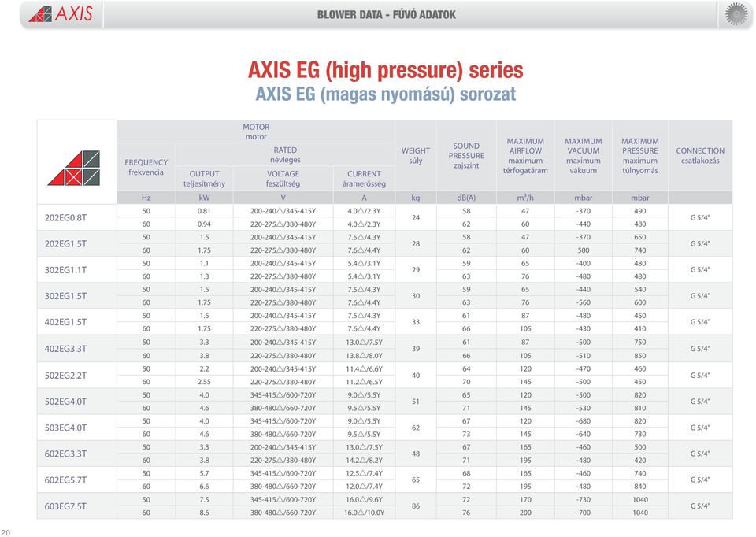Screen dimensions: 756x537
Task: Click the 16.0△/10.0Y current value
Action: (x=364, y=513)
